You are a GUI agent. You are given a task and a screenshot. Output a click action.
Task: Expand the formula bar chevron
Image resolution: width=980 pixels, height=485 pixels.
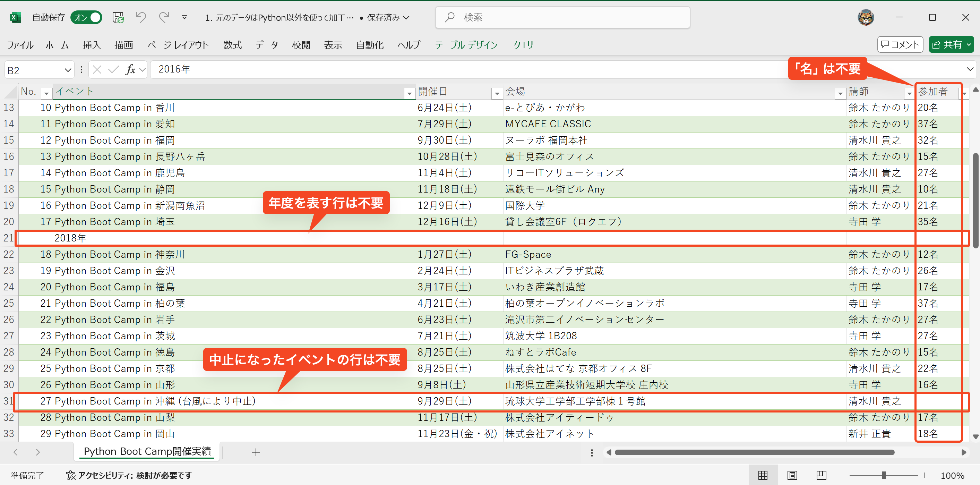click(x=970, y=69)
